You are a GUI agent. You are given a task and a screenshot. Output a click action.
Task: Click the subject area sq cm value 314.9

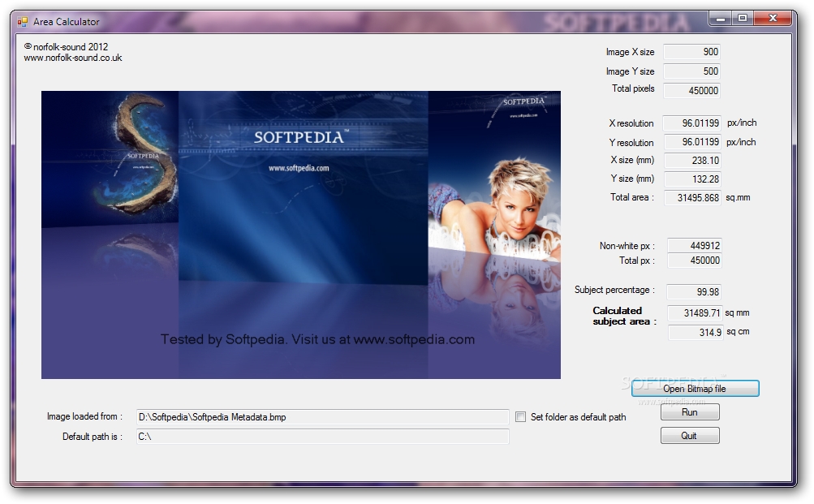(x=696, y=332)
